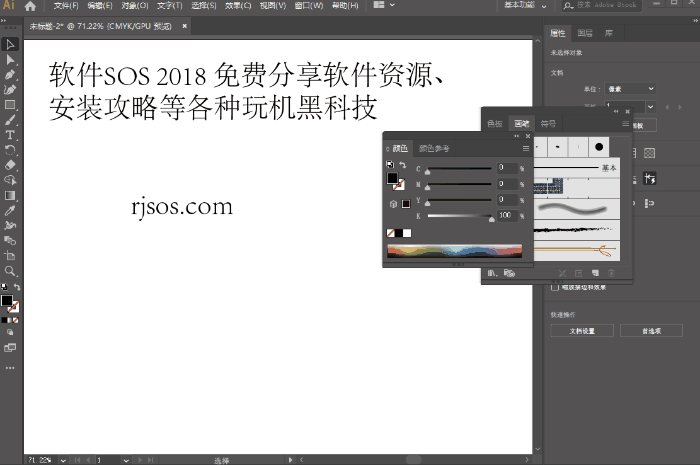Select the Selection (black arrow) tool
This screenshot has height=465, width=700.
pyautogui.click(x=10, y=44)
